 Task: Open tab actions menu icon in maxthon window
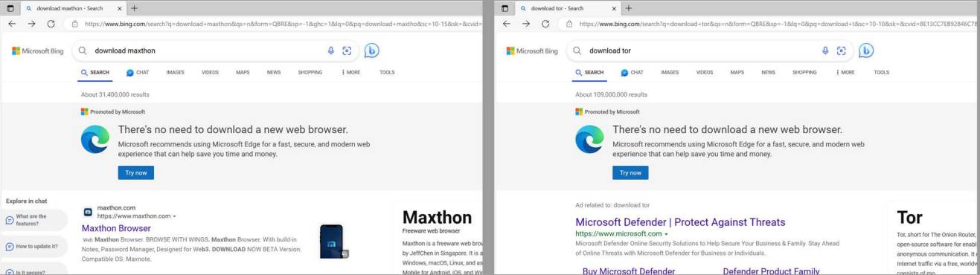click(10, 8)
